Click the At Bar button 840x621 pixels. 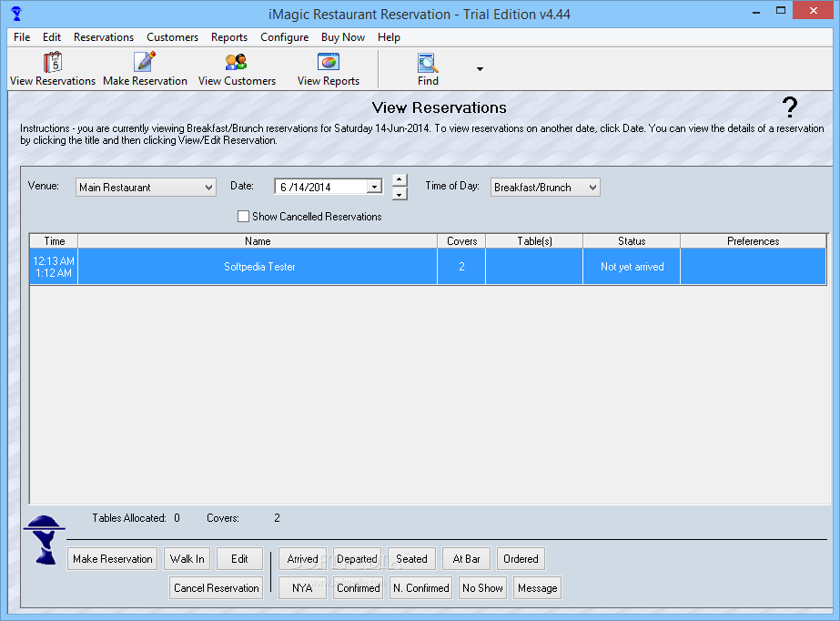tap(466, 559)
